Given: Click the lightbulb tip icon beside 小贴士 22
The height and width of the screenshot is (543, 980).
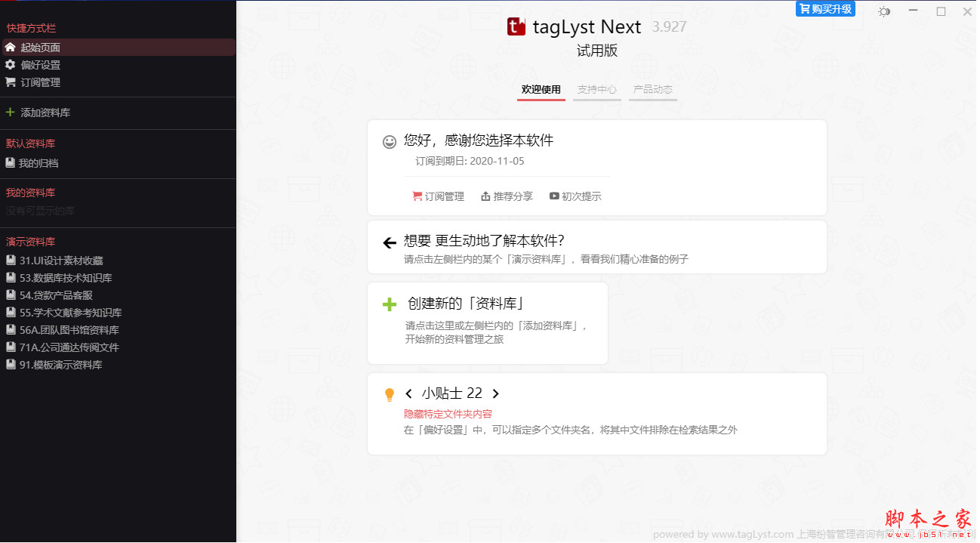Looking at the screenshot, I should [390, 393].
